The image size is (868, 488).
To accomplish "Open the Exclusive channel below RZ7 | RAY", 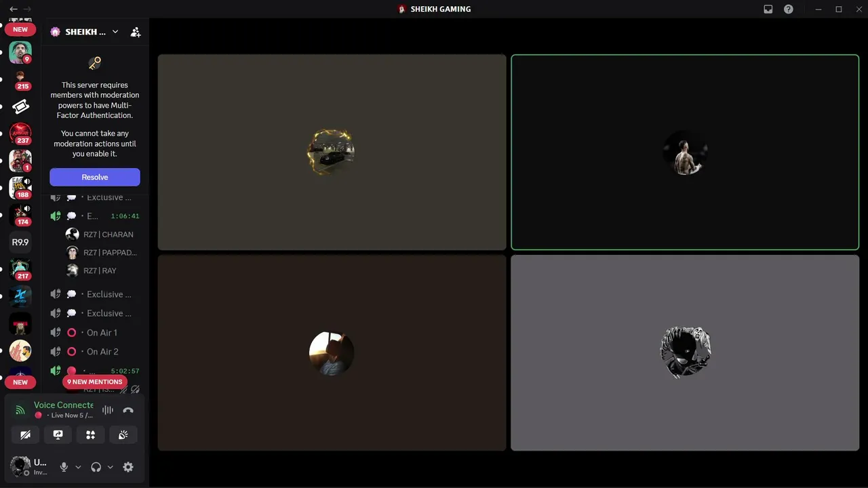I will pos(95,294).
